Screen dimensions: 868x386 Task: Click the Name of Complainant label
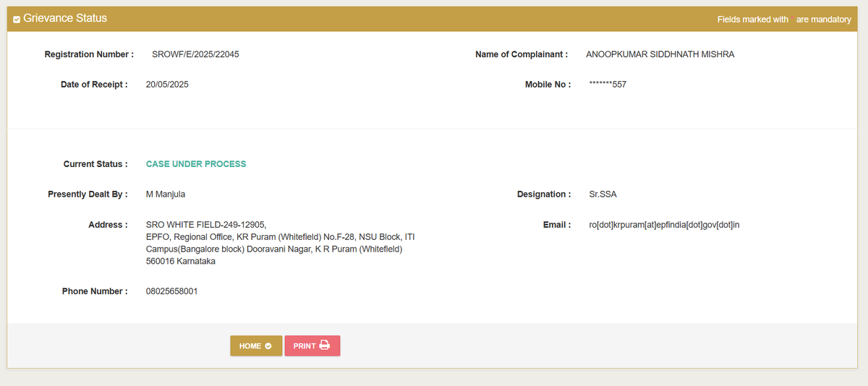click(522, 54)
